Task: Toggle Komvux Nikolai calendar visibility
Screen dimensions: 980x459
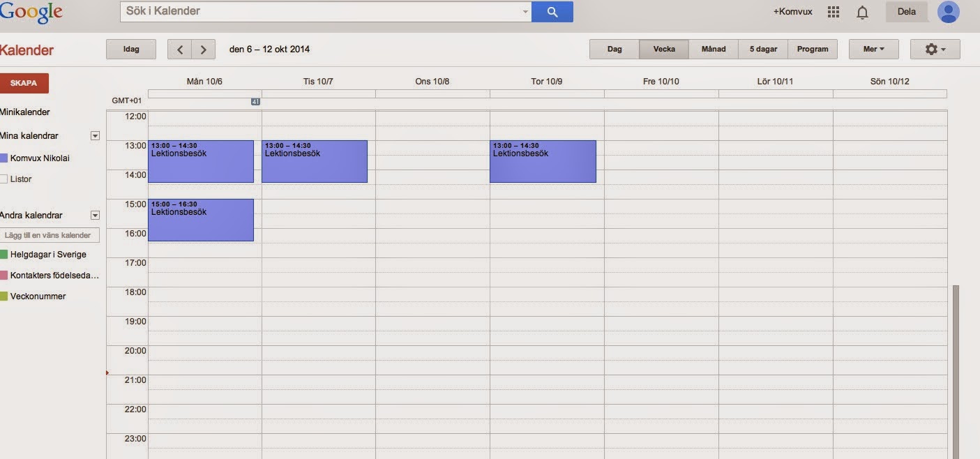Action: [4, 158]
